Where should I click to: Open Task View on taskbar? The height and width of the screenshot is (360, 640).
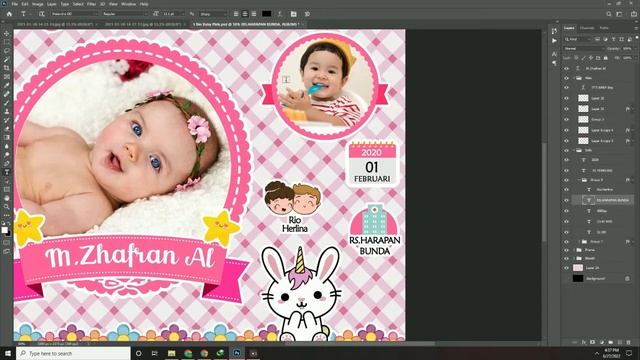[x=155, y=353]
